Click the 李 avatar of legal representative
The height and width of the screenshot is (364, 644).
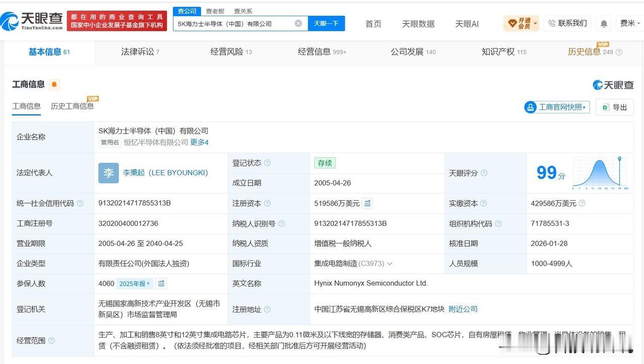[x=108, y=173]
